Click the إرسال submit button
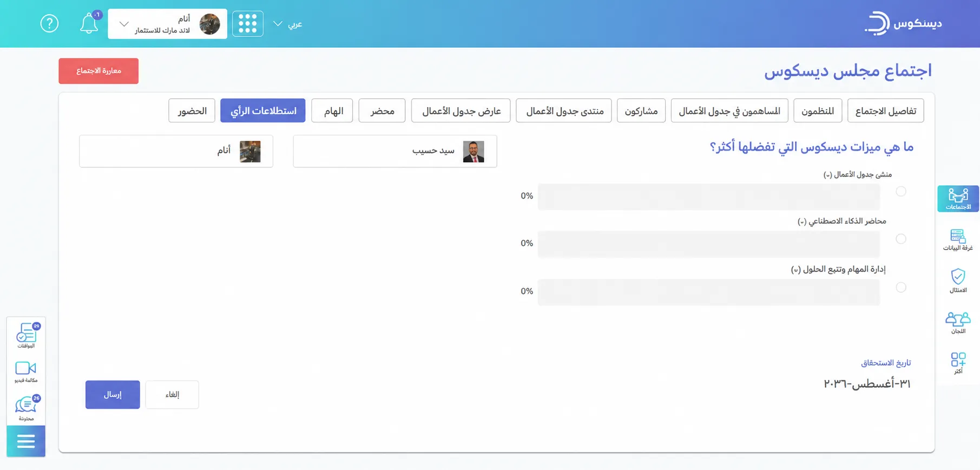Screen dimensions: 980x470 tap(113, 394)
